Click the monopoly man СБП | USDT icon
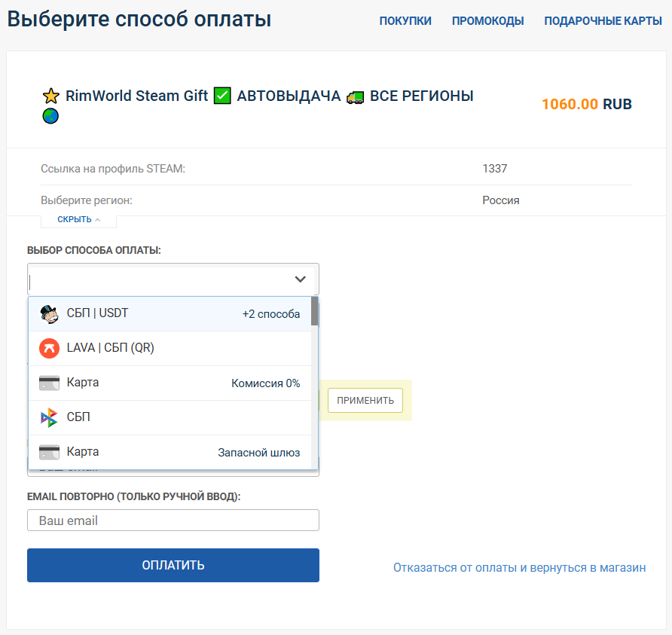Viewport: 672px width, 635px height. click(49, 314)
